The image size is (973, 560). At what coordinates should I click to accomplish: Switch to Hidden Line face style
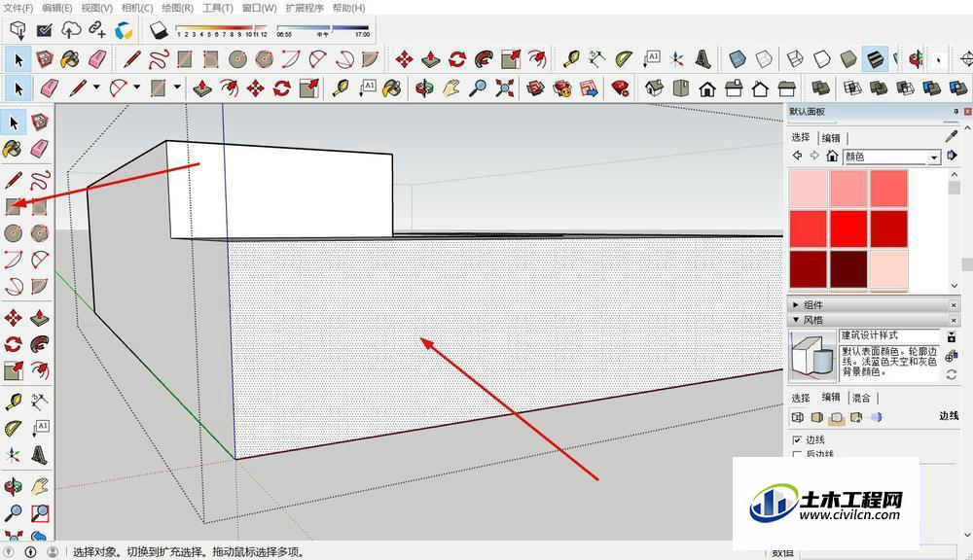(821, 59)
